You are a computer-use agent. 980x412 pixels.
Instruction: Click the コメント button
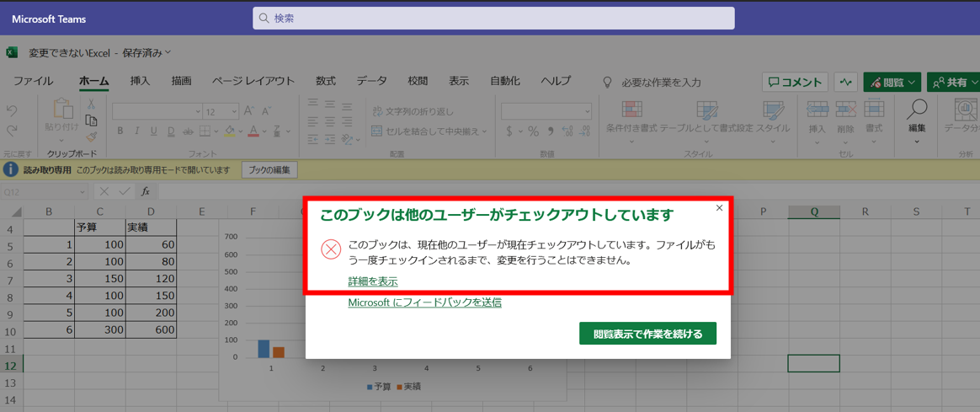click(x=795, y=82)
